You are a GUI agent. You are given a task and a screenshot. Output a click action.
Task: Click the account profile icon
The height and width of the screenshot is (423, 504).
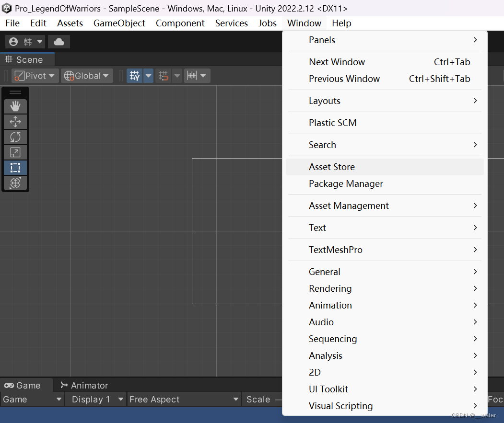click(13, 42)
